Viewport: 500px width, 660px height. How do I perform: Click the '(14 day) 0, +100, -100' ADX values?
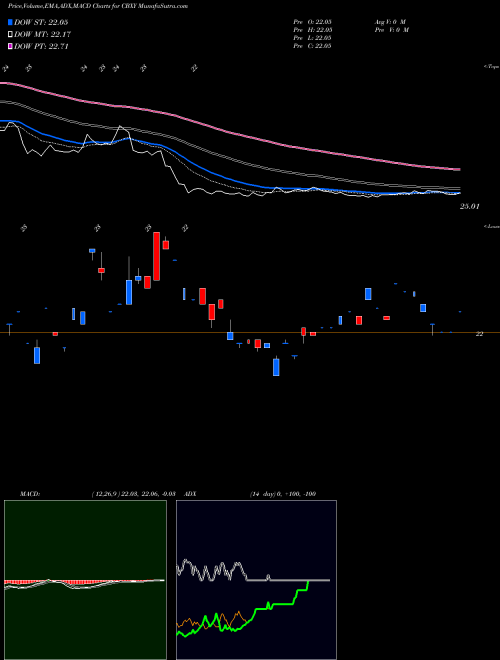pyautogui.click(x=283, y=494)
